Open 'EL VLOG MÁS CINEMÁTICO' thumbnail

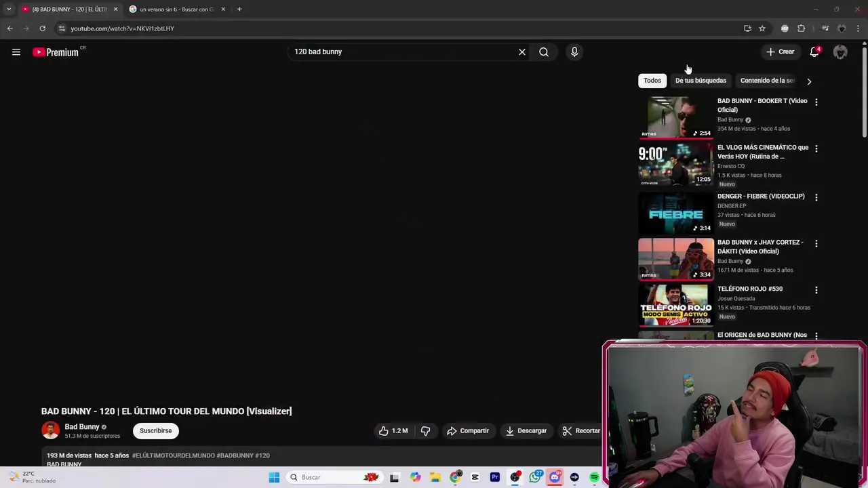coord(676,164)
